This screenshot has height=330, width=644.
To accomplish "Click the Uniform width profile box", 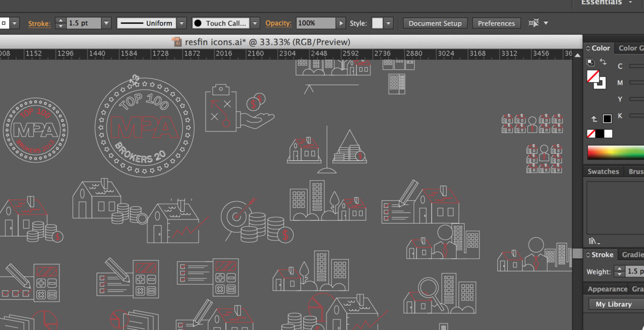I will (147, 23).
